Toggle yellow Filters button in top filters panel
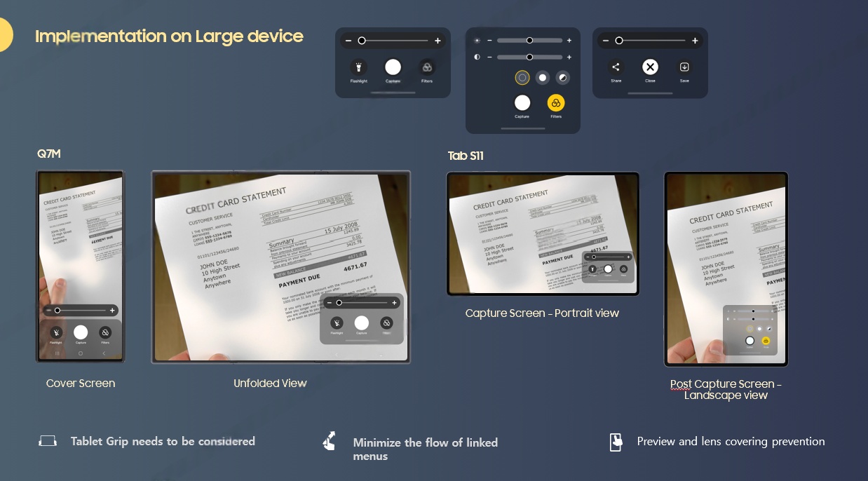The height and width of the screenshot is (481, 868). [x=556, y=103]
